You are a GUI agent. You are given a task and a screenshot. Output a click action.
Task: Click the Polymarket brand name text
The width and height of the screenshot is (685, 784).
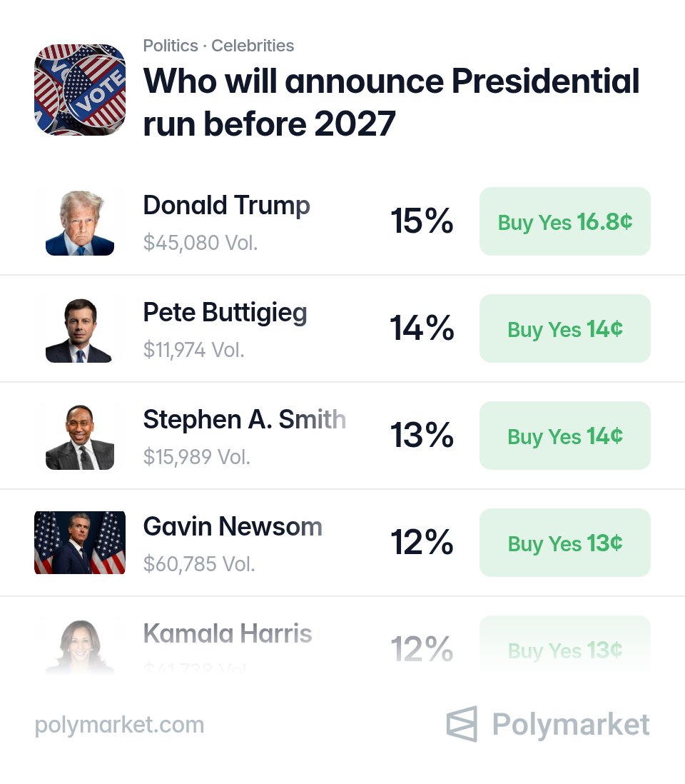(x=571, y=725)
